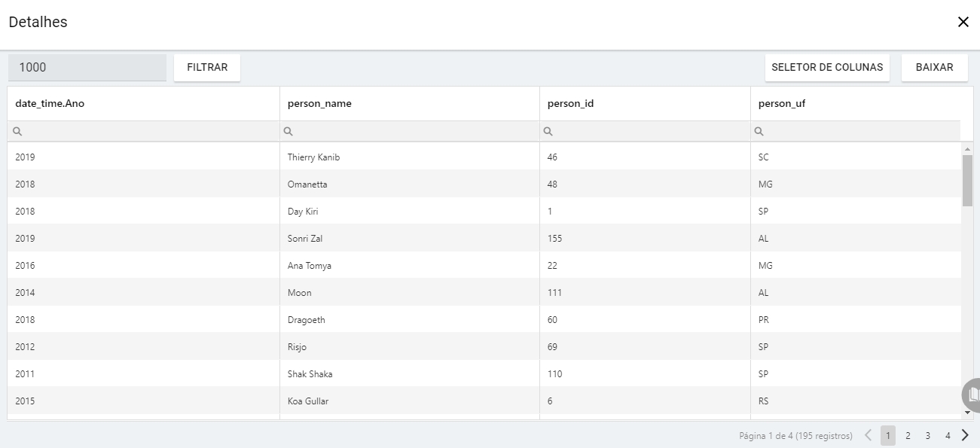Open floating book help icon
Viewport: 980px width, 448px height.
(972, 395)
